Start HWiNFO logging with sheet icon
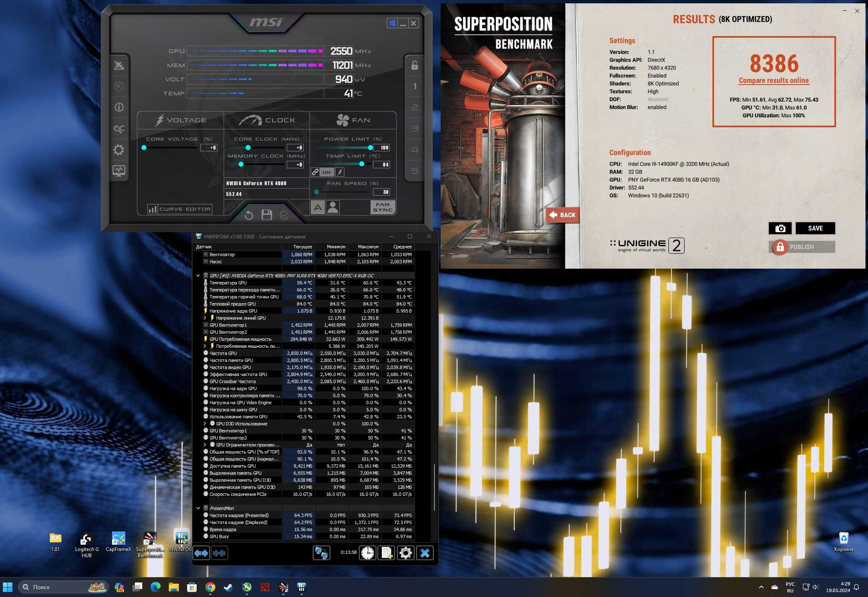 pyautogui.click(x=387, y=553)
